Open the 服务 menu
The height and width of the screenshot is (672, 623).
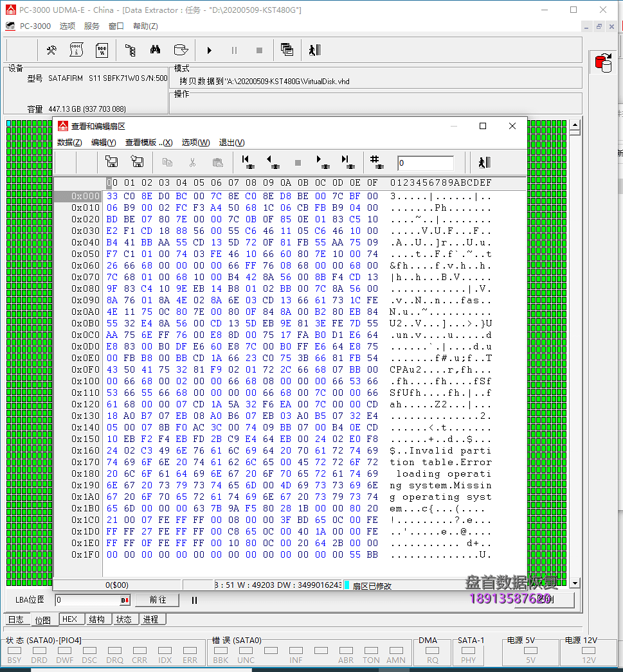[x=92, y=26]
